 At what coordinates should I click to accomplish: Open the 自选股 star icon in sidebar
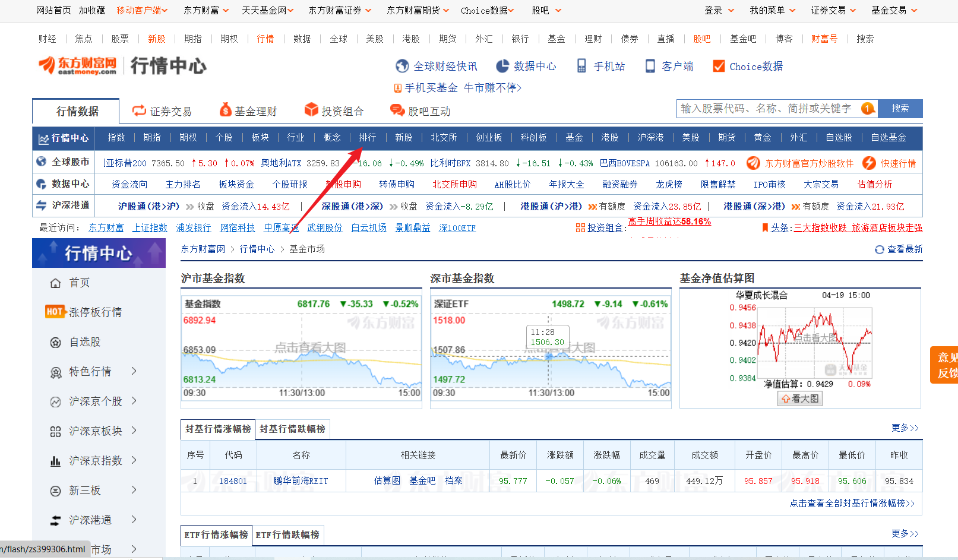(x=55, y=343)
